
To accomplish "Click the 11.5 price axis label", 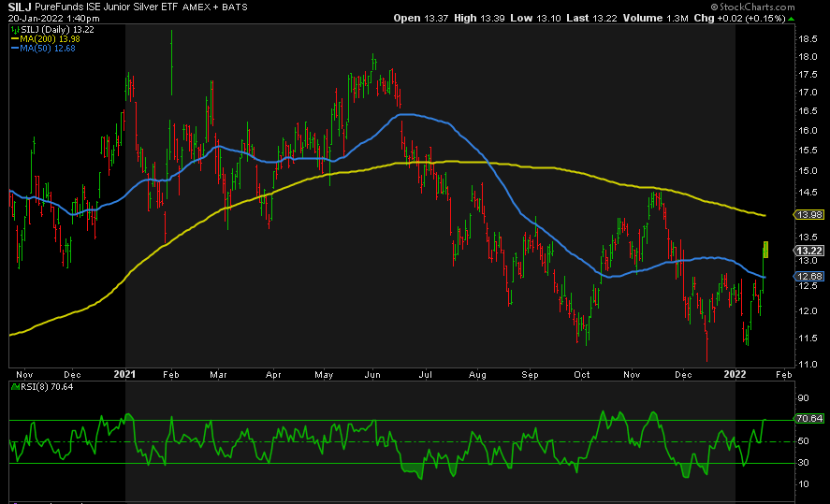I will [x=808, y=338].
